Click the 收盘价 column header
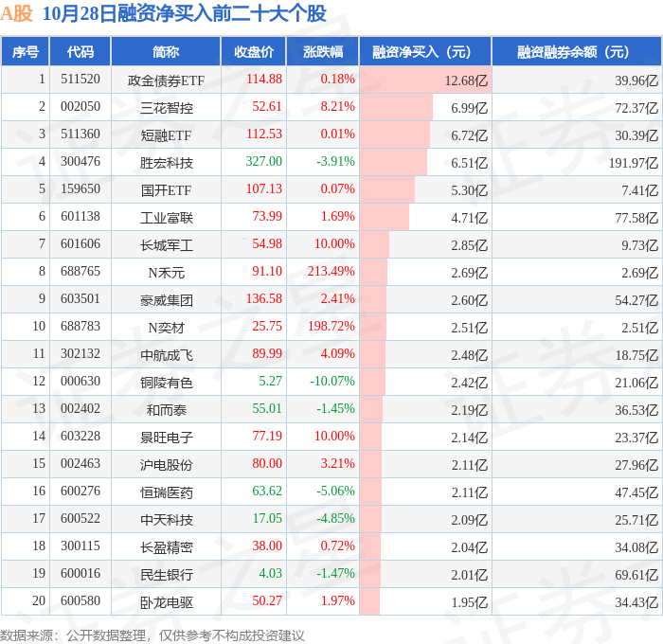This screenshot has width=663, height=644. (x=254, y=51)
